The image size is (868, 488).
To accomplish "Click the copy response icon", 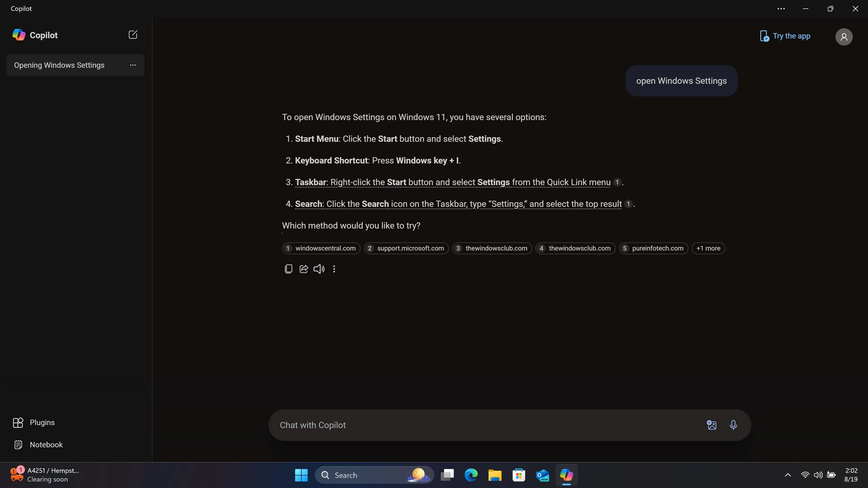I will pos(289,269).
